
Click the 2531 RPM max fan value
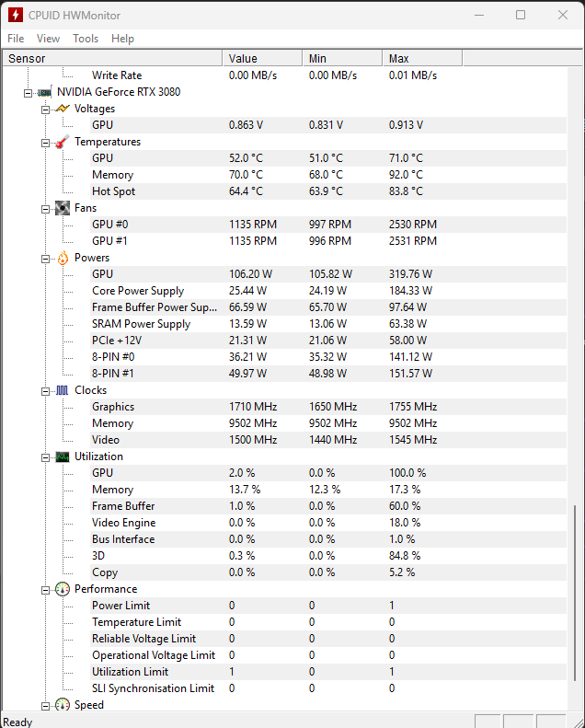tap(413, 241)
